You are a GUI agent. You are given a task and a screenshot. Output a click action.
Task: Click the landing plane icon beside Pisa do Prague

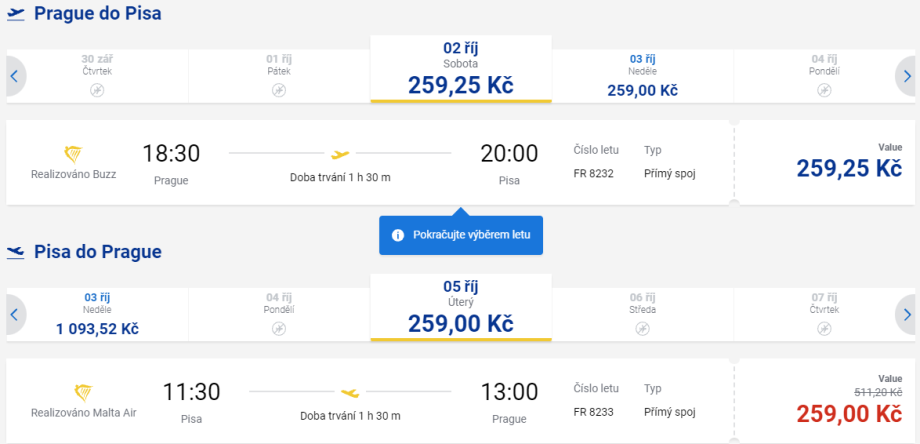pyautogui.click(x=15, y=252)
